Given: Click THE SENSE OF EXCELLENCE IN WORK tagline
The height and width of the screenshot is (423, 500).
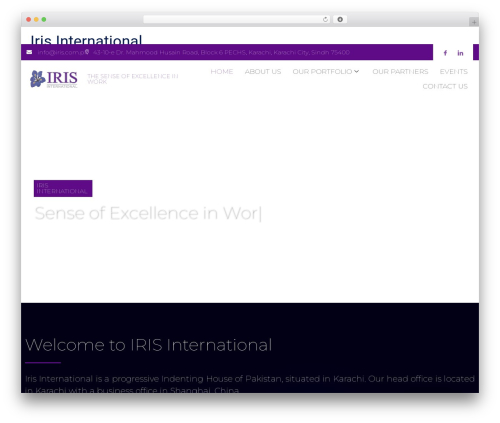Looking at the screenshot, I should 133,79.
